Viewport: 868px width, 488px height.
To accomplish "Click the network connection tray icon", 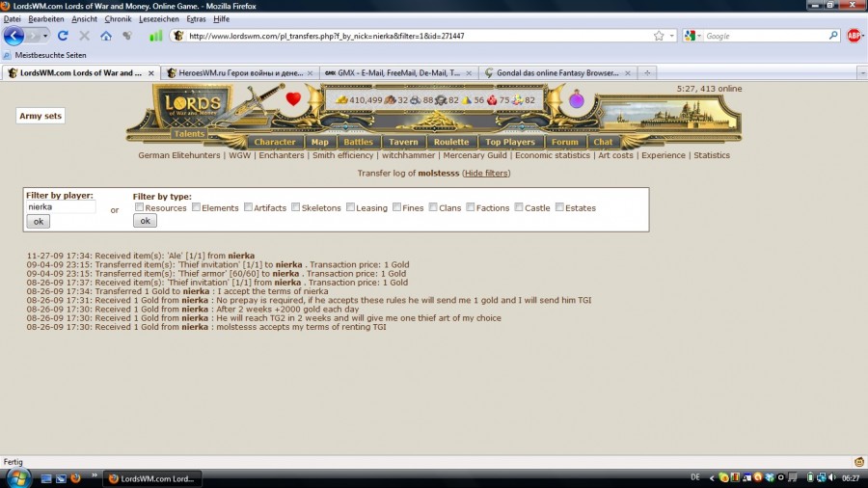I will tap(821, 477).
